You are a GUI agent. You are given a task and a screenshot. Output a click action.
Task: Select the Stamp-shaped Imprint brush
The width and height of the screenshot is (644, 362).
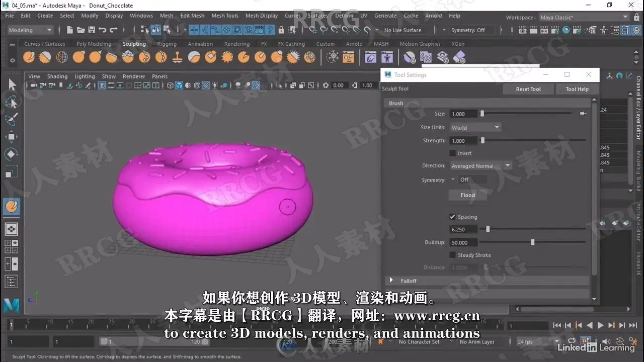pos(177,57)
